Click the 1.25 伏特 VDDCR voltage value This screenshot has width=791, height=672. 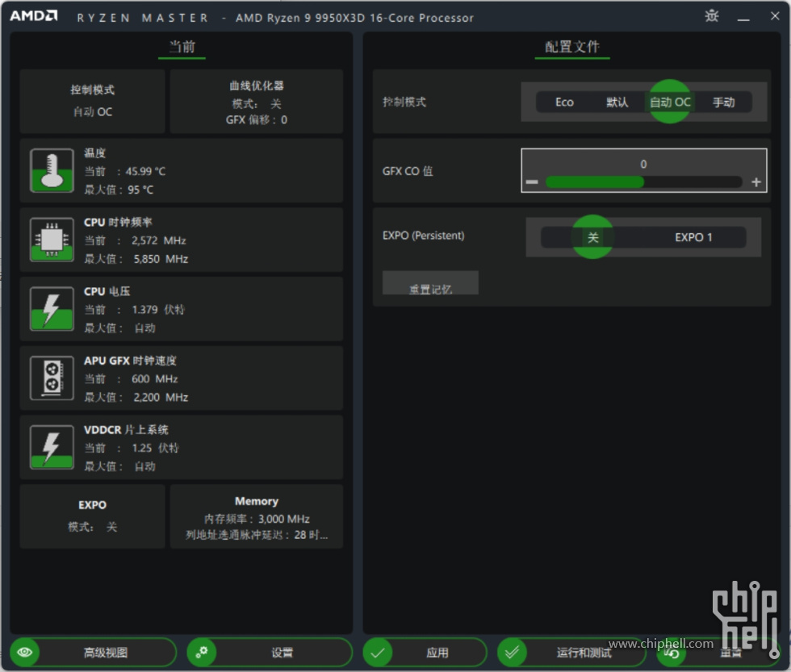(x=155, y=448)
